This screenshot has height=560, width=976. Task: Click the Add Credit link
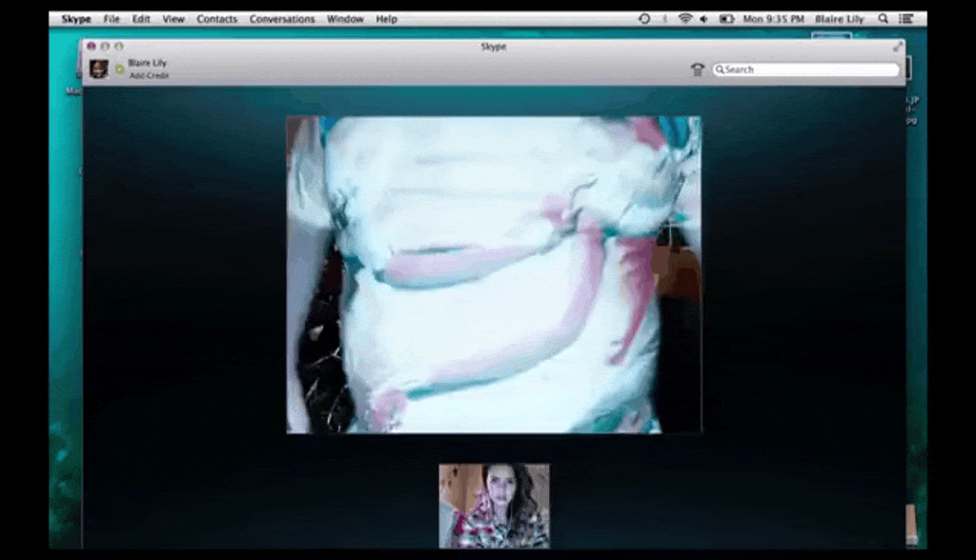(149, 75)
